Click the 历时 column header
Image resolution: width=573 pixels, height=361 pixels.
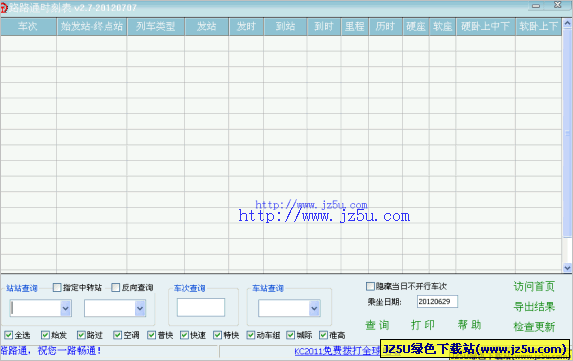(385, 26)
